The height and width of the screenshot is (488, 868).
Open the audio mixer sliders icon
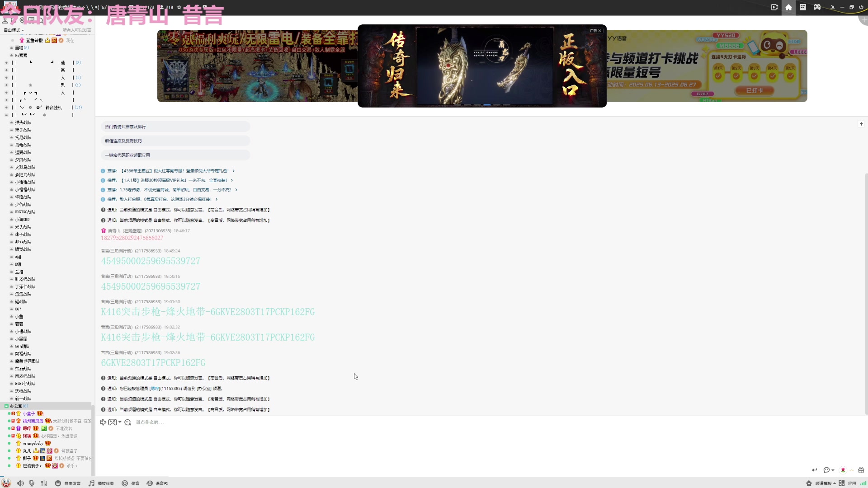tap(44, 483)
